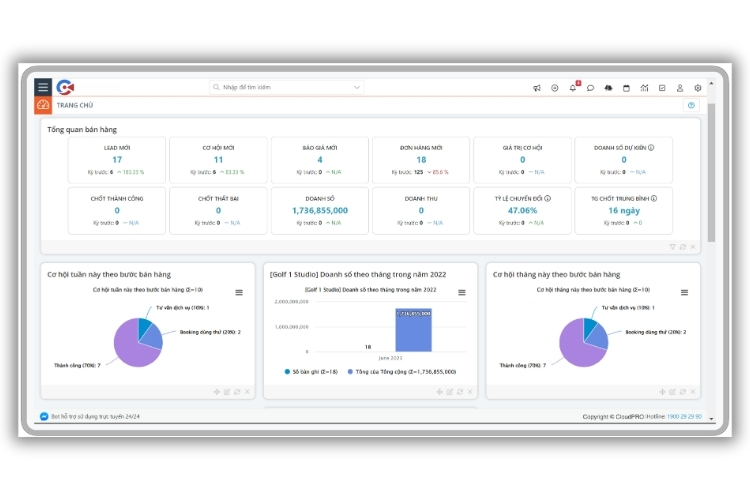Toggle 'Tổng của Tổng cộng' legend series
The image size is (750, 500).
pyautogui.click(x=405, y=371)
